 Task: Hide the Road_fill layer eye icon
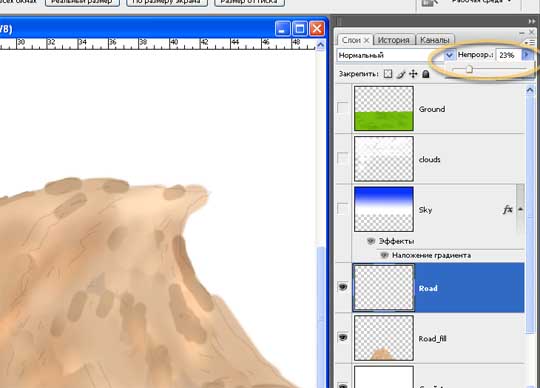click(343, 337)
